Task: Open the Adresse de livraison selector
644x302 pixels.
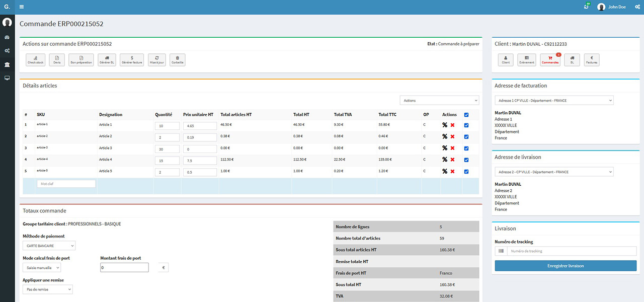Action: (554, 172)
